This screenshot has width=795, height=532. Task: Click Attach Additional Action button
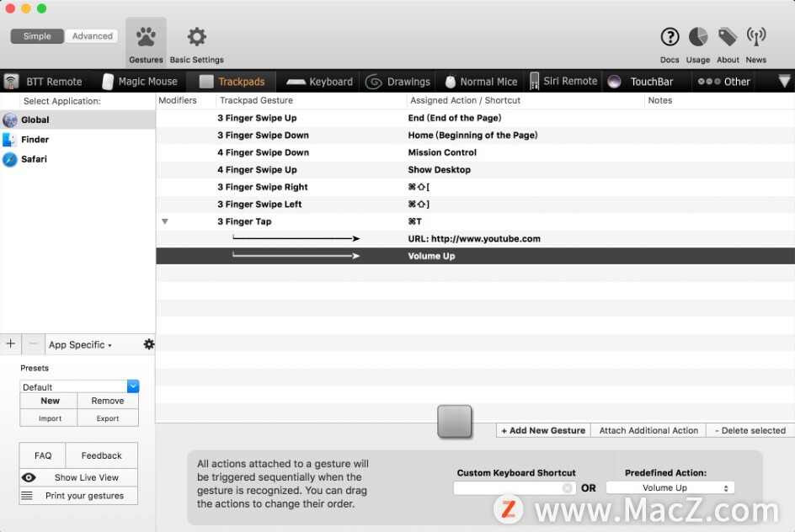tap(648, 430)
